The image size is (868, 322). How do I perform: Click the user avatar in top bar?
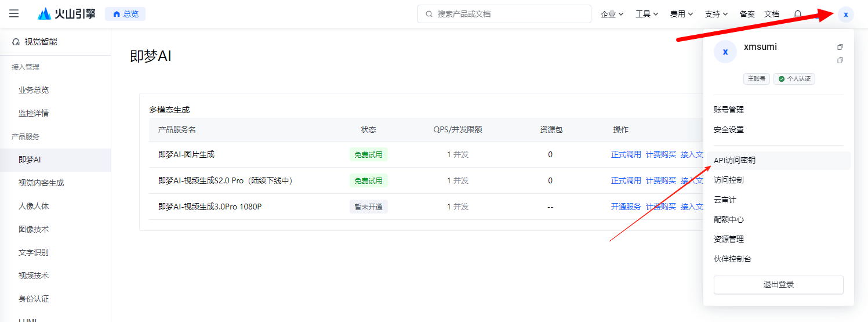[845, 14]
